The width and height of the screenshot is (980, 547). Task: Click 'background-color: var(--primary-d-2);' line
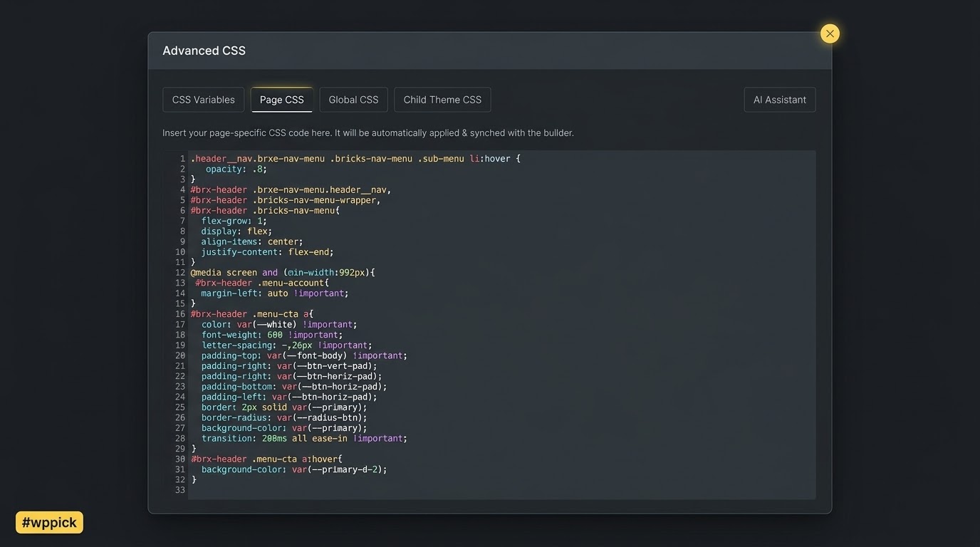click(294, 469)
